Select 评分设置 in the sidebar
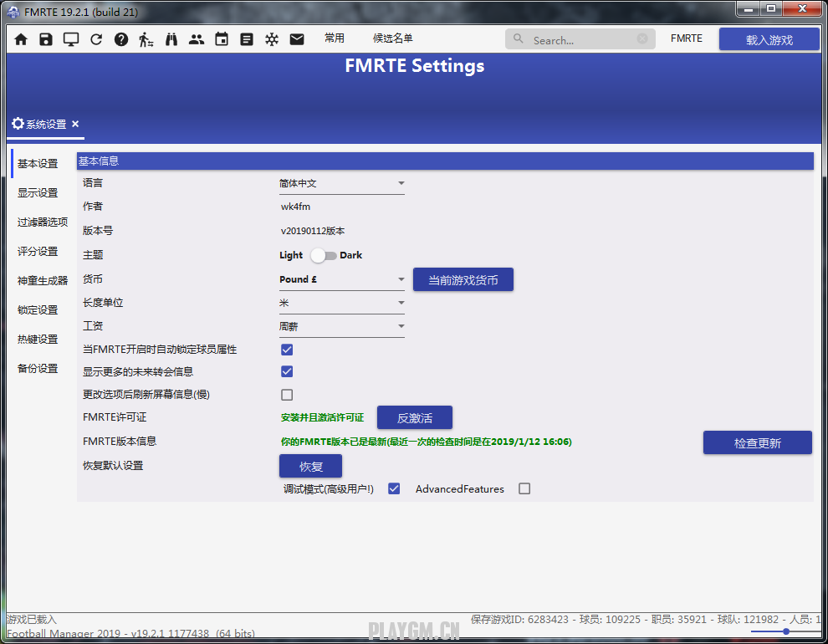 [x=38, y=251]
